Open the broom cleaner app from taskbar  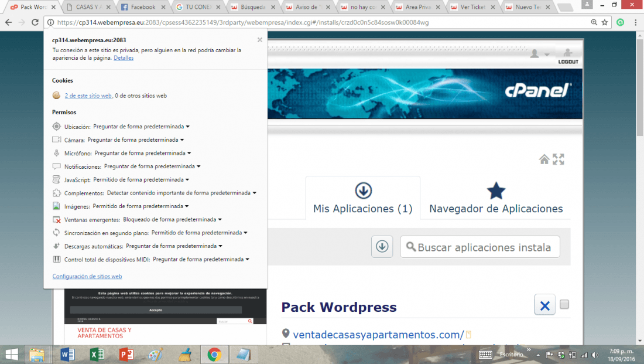[185, 355]
